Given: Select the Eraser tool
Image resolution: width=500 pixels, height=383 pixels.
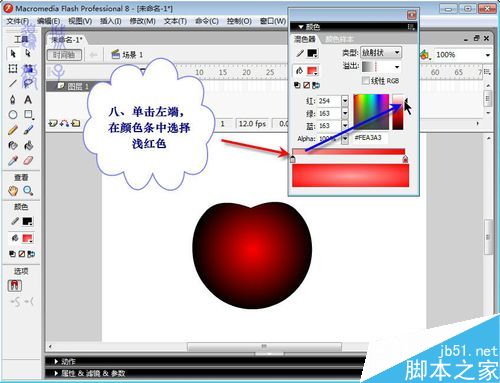Looking at the screenshot, I should pos(28,161).
